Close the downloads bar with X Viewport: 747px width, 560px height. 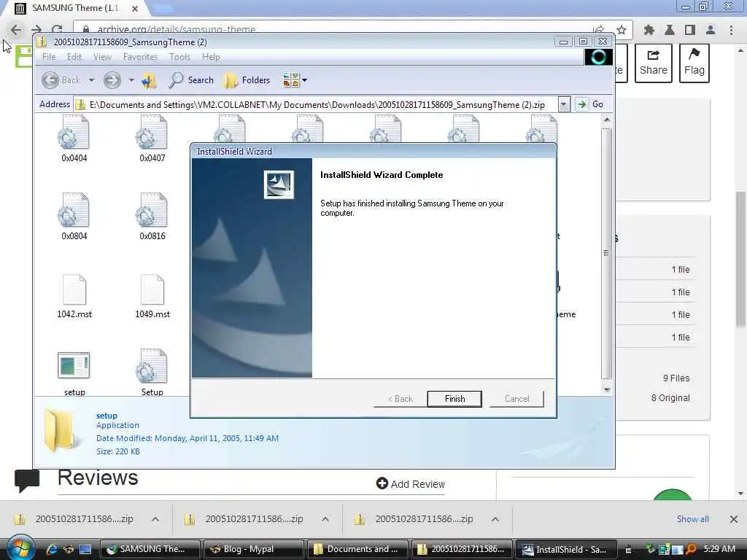(x=734, y=519)
